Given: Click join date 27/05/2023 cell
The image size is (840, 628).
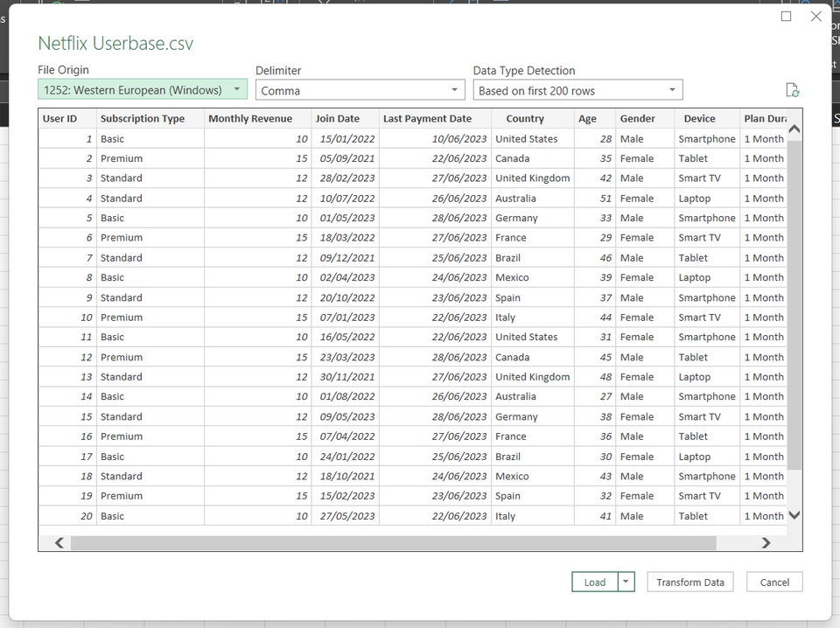Looking at the screenshot, I should 345,516.
